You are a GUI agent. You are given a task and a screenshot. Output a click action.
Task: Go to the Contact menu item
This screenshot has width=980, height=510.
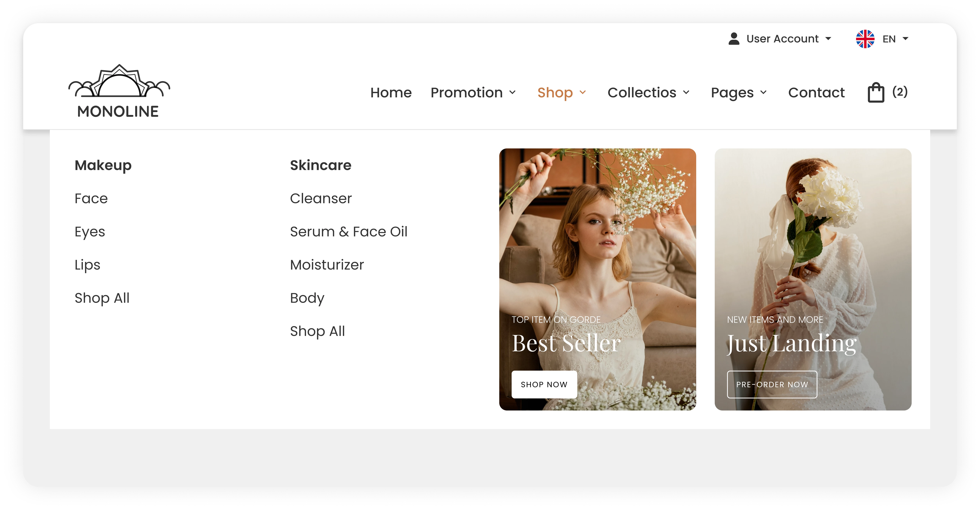816,92
